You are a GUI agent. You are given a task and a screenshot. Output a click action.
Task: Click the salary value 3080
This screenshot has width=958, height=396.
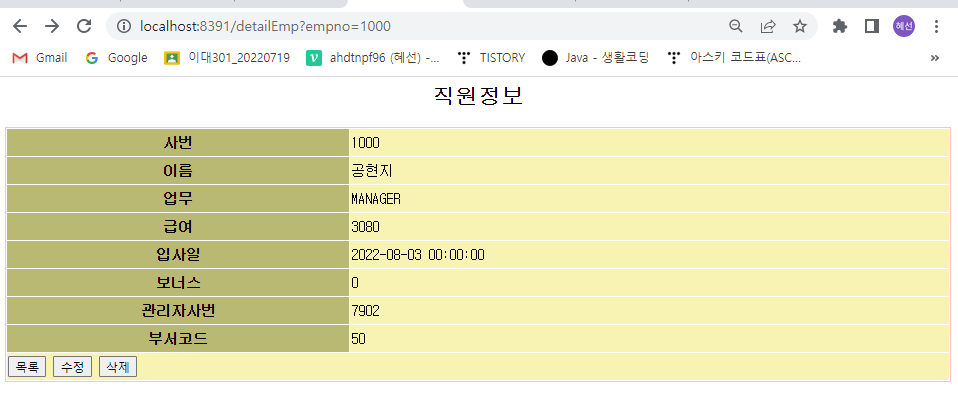pyautogui.click(x=365, y=227)
